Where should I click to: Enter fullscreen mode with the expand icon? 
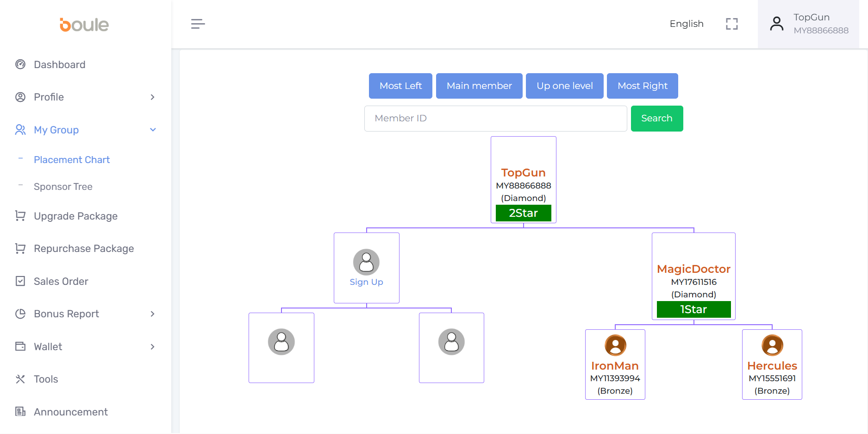(731, 24)
